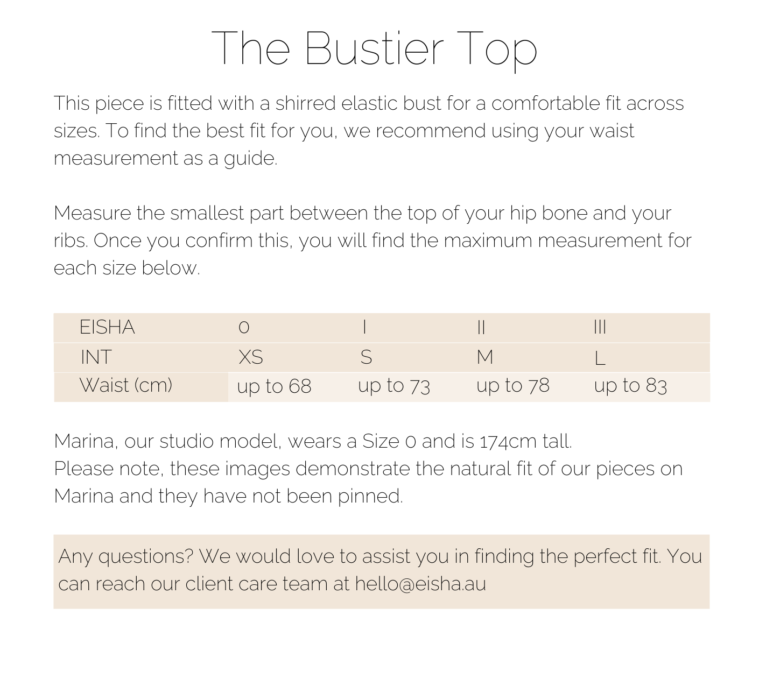Click the up to 73 waist value
Screen dimensions: 759x700
(394, 386)
